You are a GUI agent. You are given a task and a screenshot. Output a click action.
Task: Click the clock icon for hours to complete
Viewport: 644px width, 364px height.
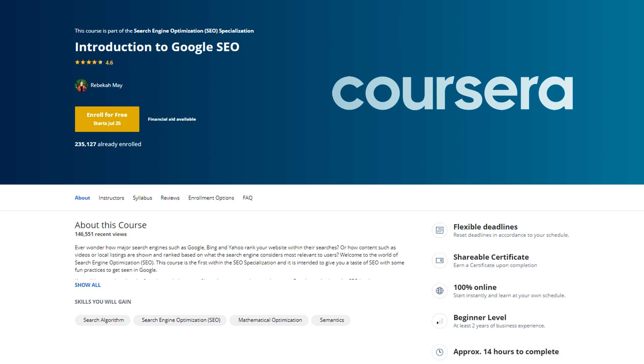click(439, 352)
